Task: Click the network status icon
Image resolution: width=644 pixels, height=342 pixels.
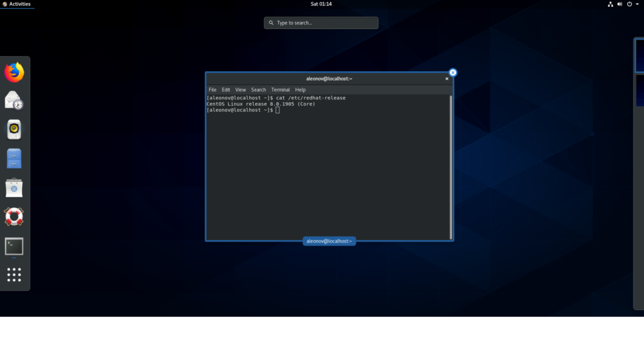Action: coord(610,4)
